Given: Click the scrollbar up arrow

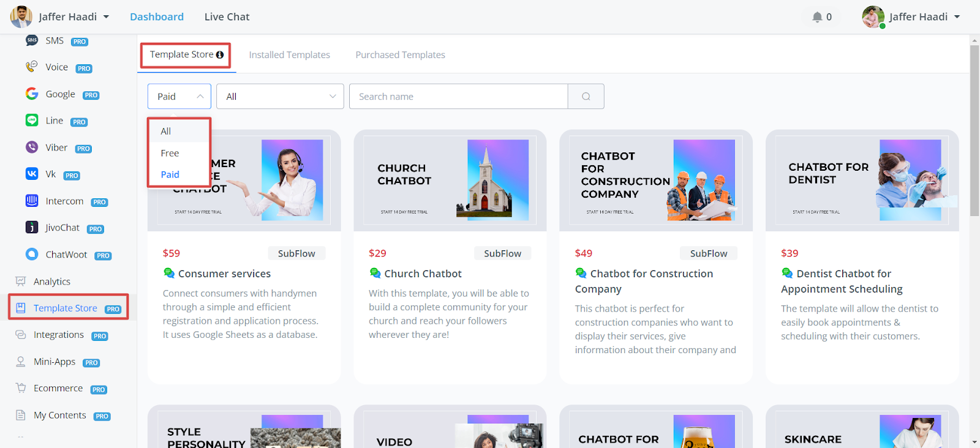Looking at the screenshot, I should coord(974,40).
